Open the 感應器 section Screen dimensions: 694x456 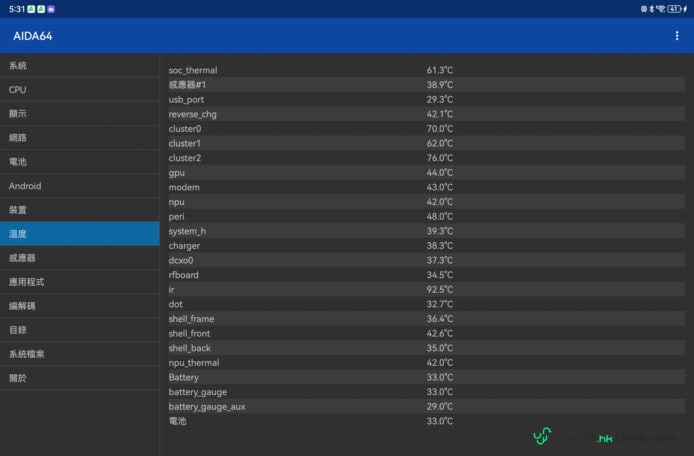(79, 258)
